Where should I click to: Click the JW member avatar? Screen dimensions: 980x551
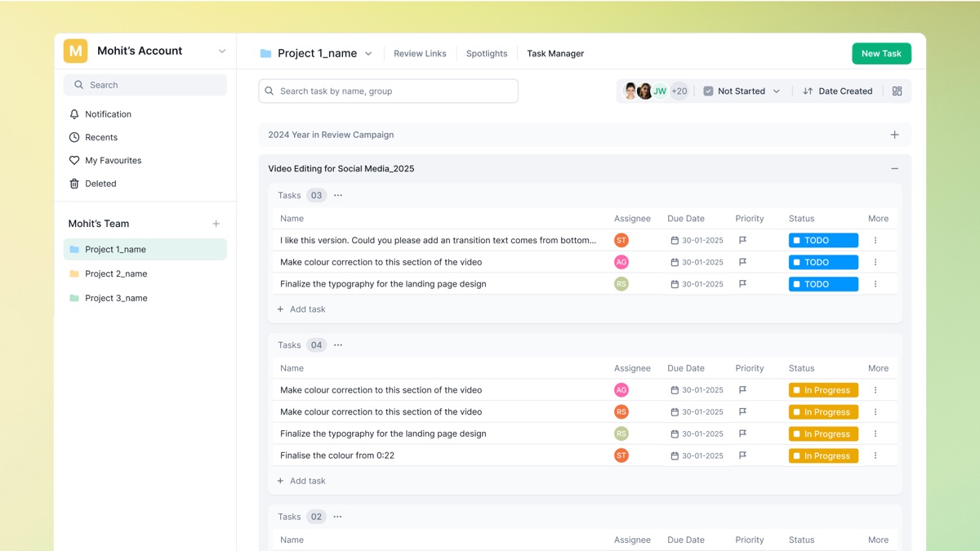[660, 91]
